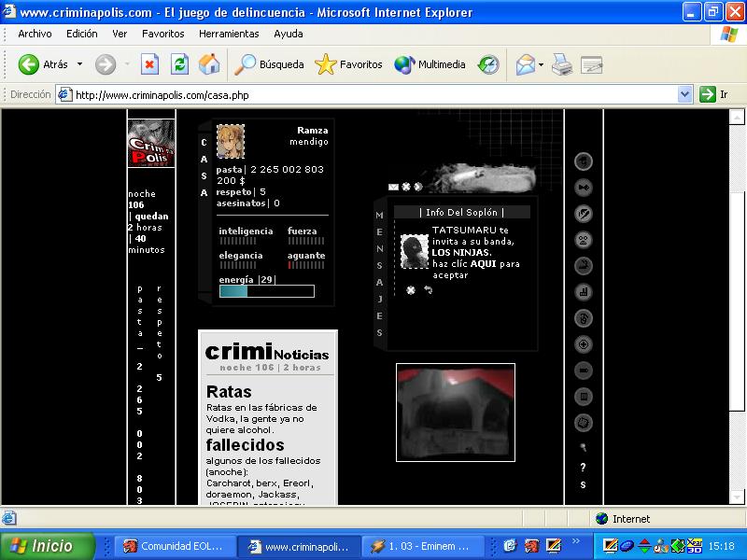This screenshot has height=560, width=747.
Task: Delete the Soplón message with the X icon
Action: [x=411, y=290]
